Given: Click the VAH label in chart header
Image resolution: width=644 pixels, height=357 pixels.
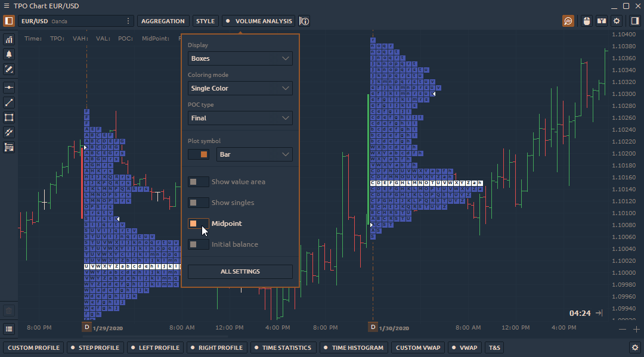Looking at the screenshot, I should point(80,38).
